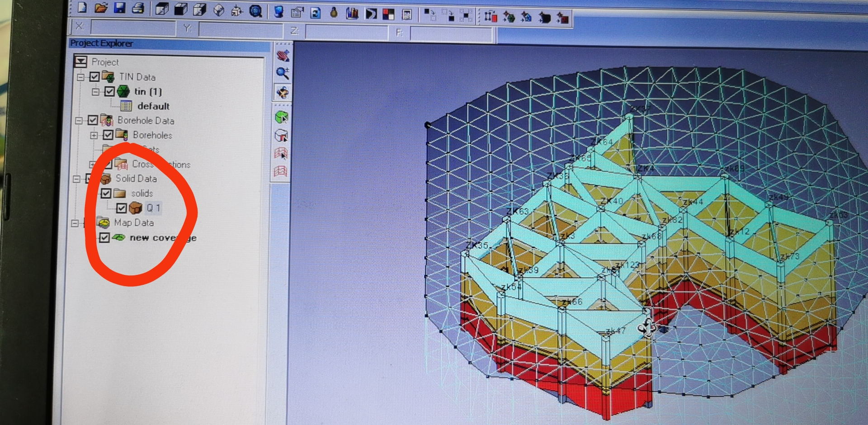This screenshot has height=425, width=868.
Task: Collapse the Borehole Data tree node
Action: [79, 120]
